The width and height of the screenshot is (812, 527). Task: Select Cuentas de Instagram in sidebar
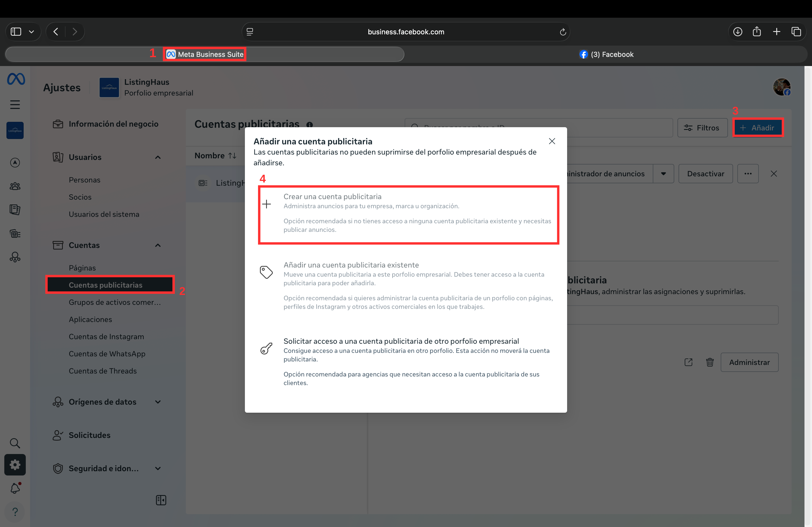point(106,336)
